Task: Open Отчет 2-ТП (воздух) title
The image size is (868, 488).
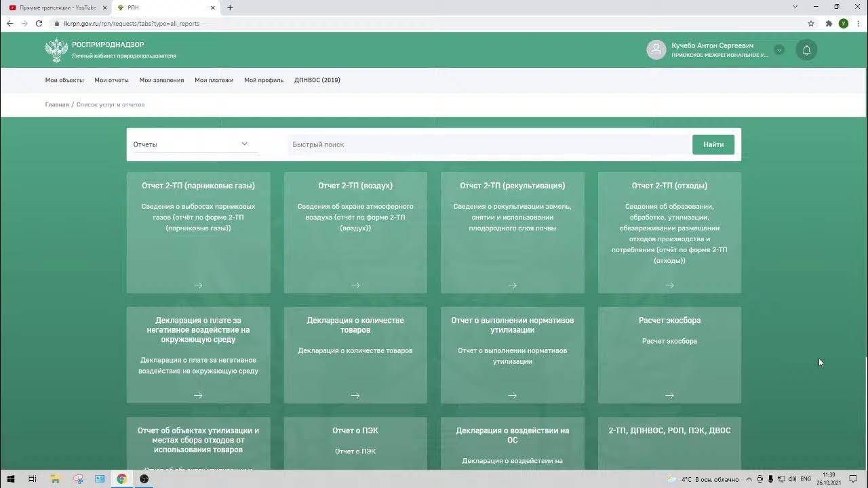Action: coord(355,186)
